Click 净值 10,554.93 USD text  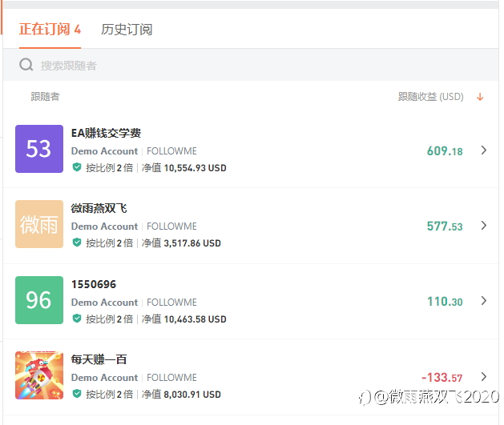[183, 168]
